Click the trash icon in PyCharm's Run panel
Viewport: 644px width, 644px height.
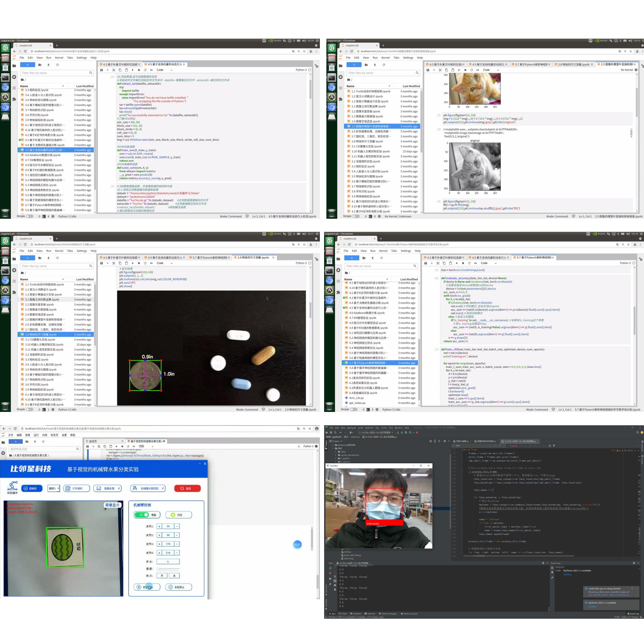(x=335, y=590)
